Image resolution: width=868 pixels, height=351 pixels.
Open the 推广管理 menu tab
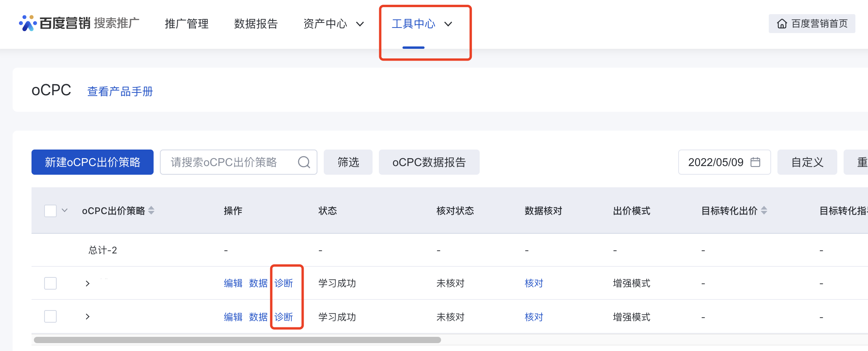point(187,24)
